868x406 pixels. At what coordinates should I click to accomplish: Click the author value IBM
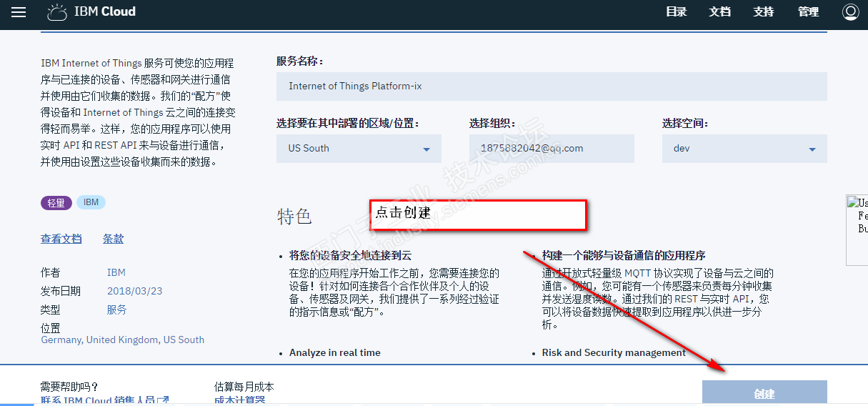pos(116,272)
